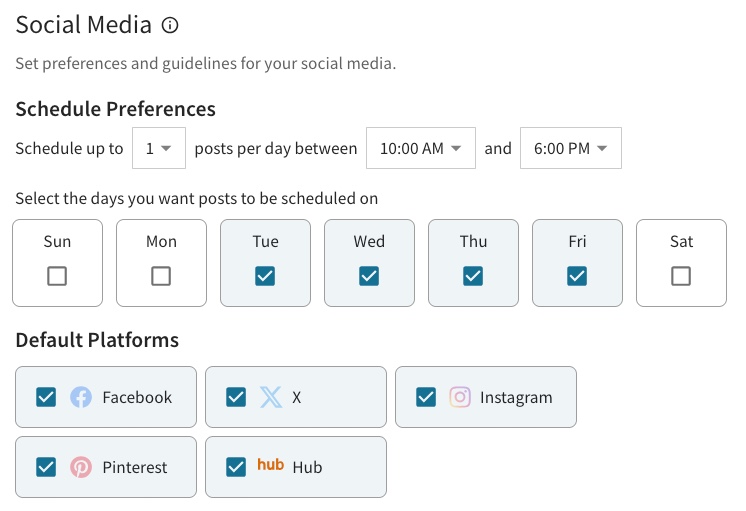This screenshot has height=511, width=746.
Task: Click the Instagram logo icon
Action: 460,397
